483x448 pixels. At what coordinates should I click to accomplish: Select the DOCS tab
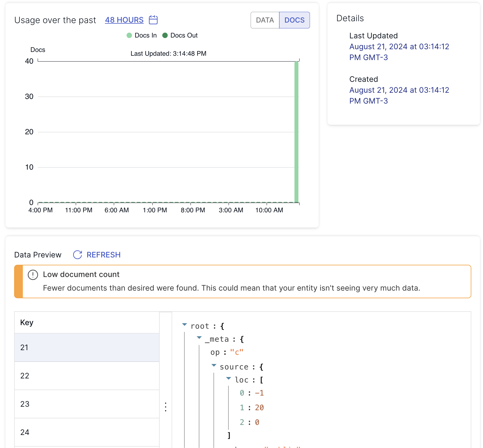295,20
